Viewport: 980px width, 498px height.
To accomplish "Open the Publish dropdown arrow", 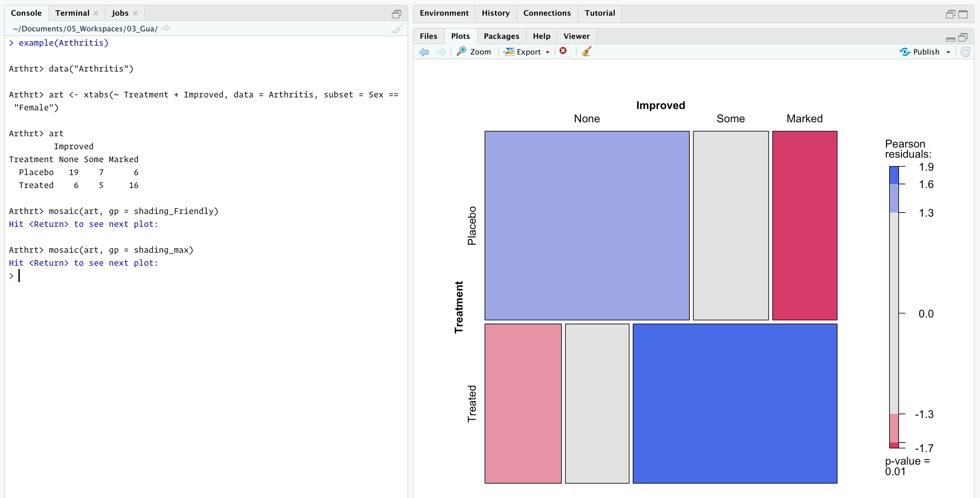I will (x=948, y=52).
